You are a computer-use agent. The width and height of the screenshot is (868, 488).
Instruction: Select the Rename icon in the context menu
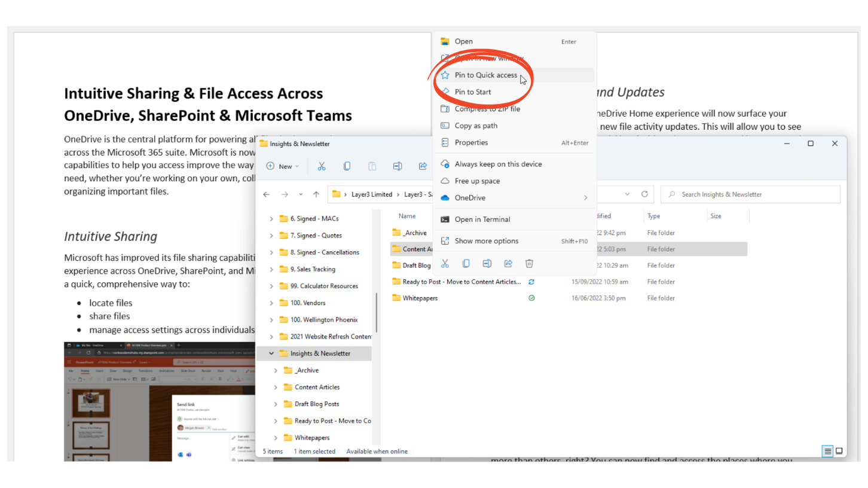(487, 263)
